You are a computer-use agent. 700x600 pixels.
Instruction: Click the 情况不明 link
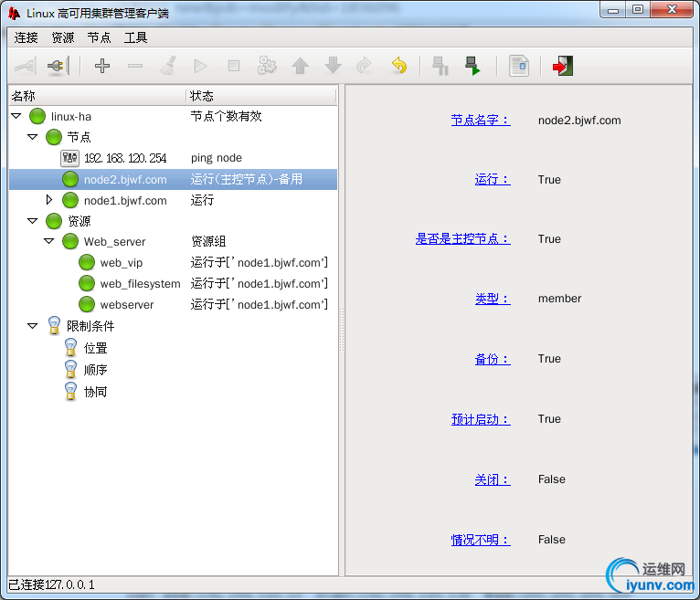481,540
